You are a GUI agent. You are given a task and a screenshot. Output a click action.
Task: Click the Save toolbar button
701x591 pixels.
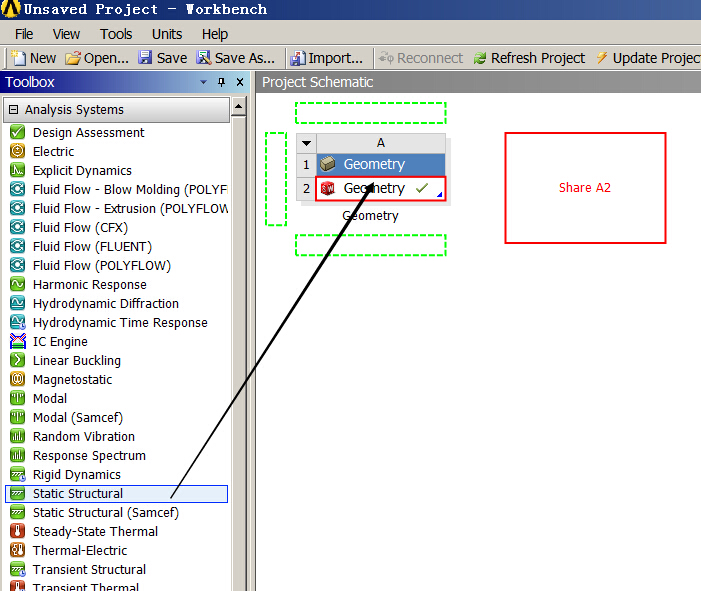click(x=162, y=58)
